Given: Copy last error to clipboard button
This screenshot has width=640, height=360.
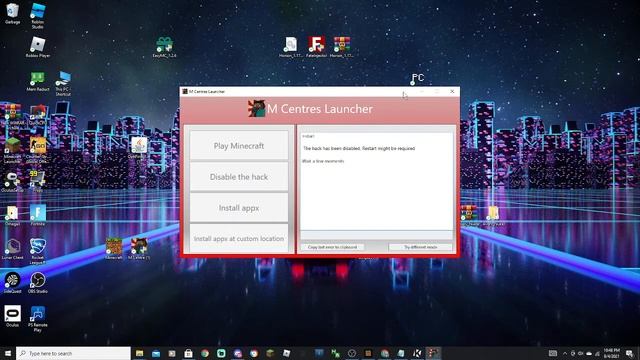Looking at the screenshot, I should pyautogui.click(x=332, y=247).
